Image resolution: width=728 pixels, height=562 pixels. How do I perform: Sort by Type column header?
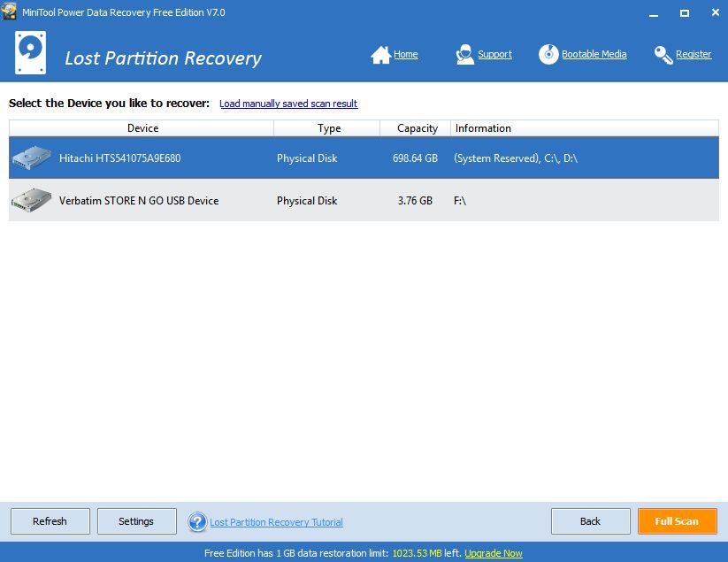tap(327, 128)
